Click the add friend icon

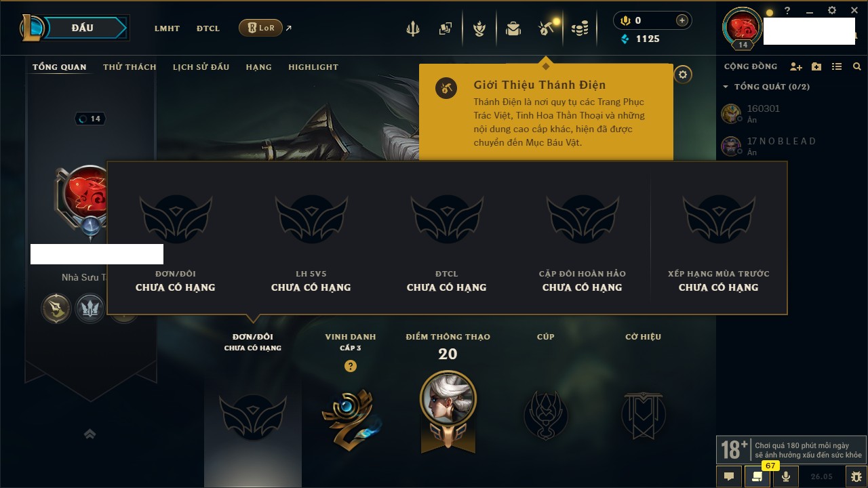pos(796,66)
